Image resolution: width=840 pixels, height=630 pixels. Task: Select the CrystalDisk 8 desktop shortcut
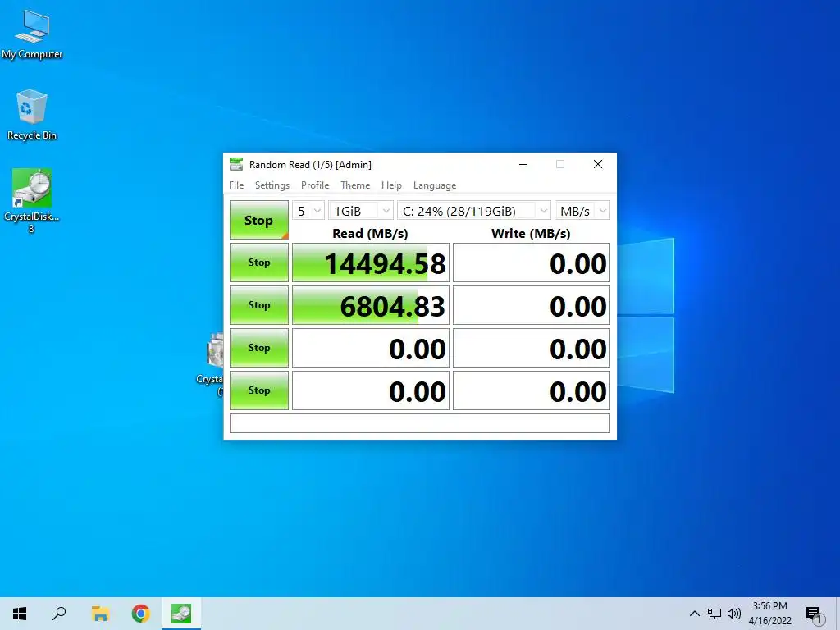pos(32,201)
